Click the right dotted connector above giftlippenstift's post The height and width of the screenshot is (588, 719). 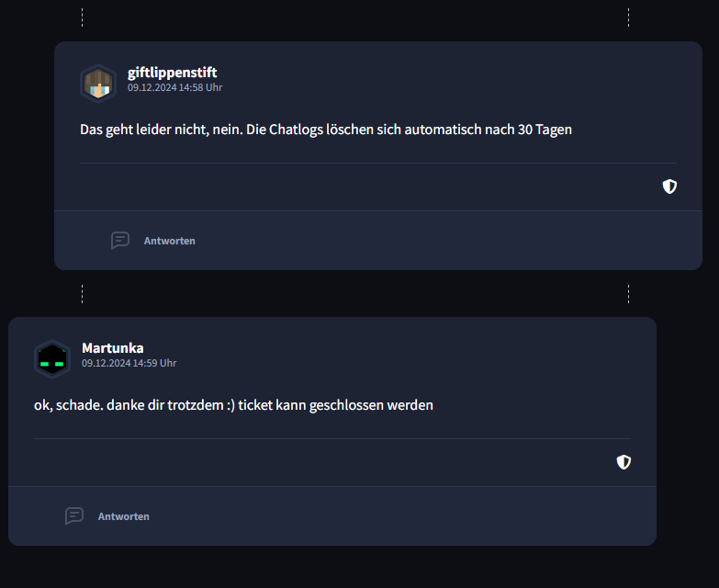coord(628,17)
